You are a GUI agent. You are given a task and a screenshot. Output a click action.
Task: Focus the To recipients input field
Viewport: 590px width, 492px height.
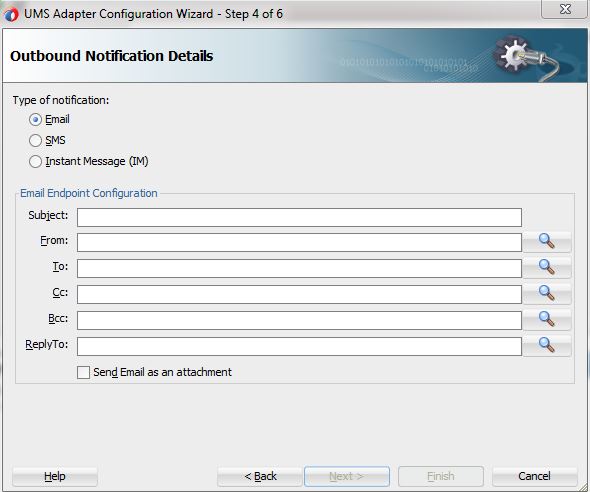[299, 269]
